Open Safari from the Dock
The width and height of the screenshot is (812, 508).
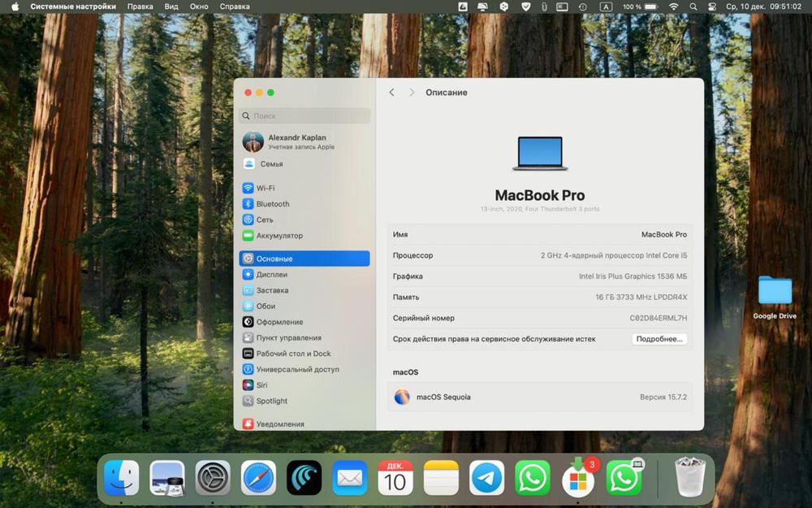click(x=258, y=478)
